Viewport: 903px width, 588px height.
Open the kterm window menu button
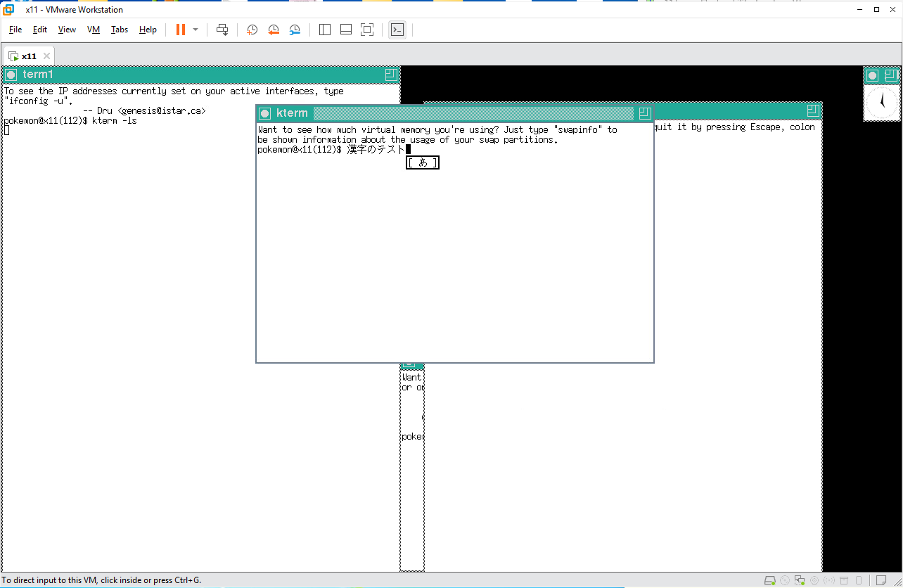point(264,113)
